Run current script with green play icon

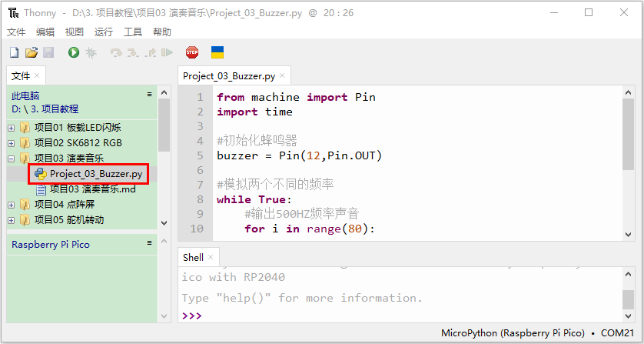(74, 52)
